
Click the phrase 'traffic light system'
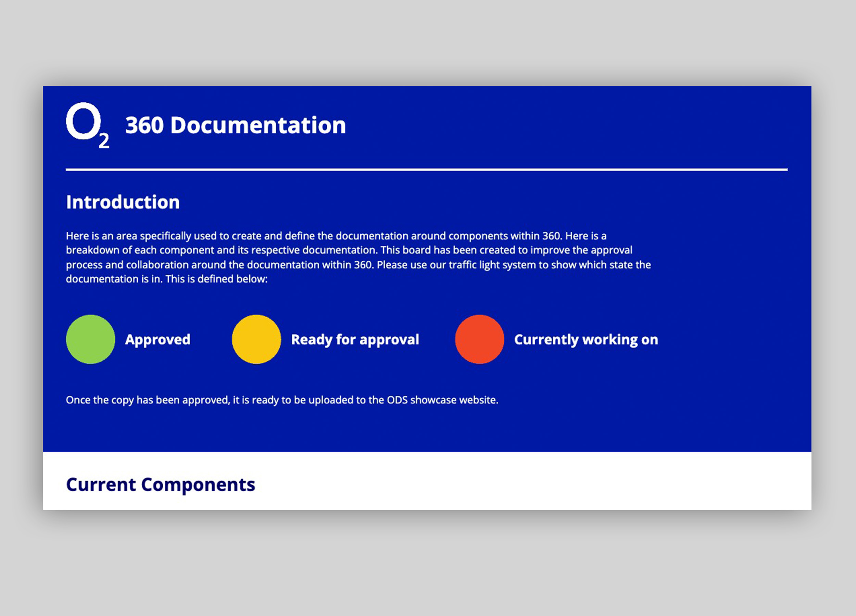(492, 265)
